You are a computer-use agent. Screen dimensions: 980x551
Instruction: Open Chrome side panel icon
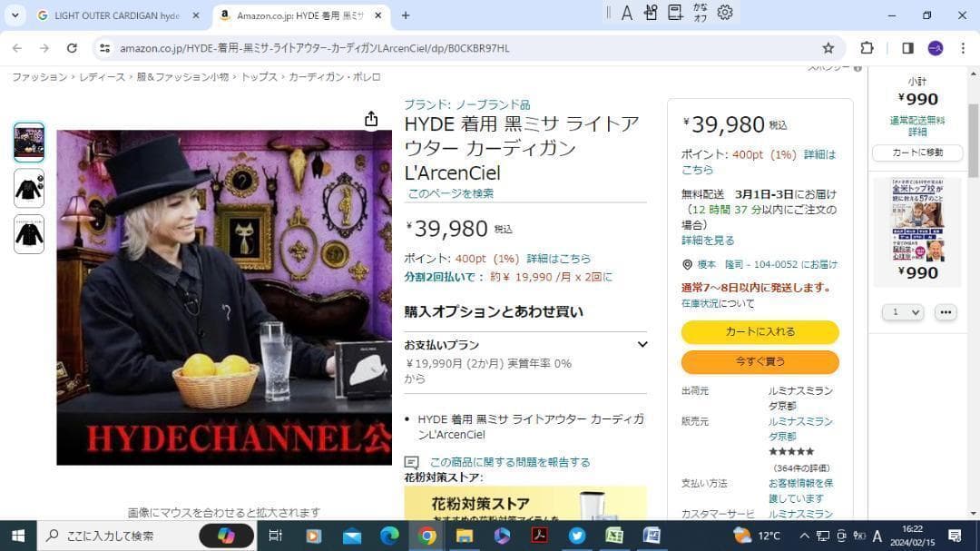pos(907,48)
